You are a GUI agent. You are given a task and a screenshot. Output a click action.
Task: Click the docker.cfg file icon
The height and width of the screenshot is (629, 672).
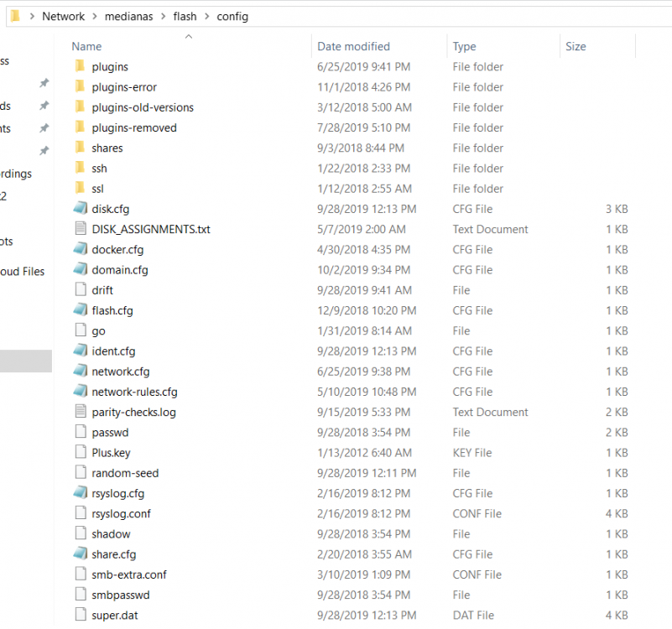(x=81, y=249)
